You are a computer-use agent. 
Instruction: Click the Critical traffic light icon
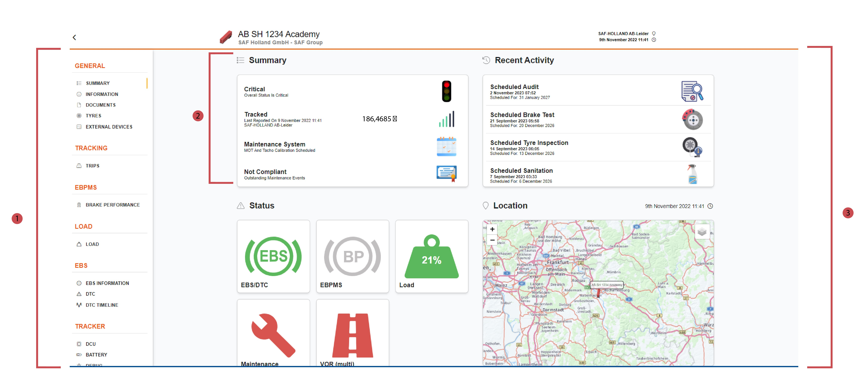pyautogui.click(x=446, y=91)
